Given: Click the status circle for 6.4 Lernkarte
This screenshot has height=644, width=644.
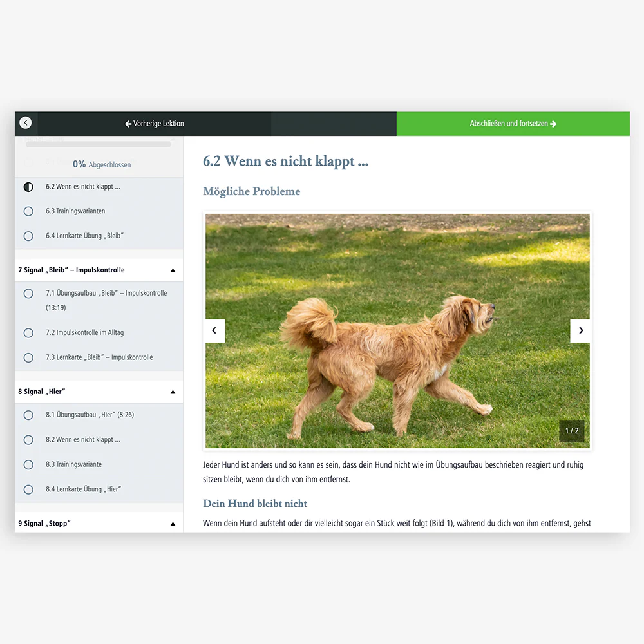Looking at the screenshot, I should [x=28, y=236].
